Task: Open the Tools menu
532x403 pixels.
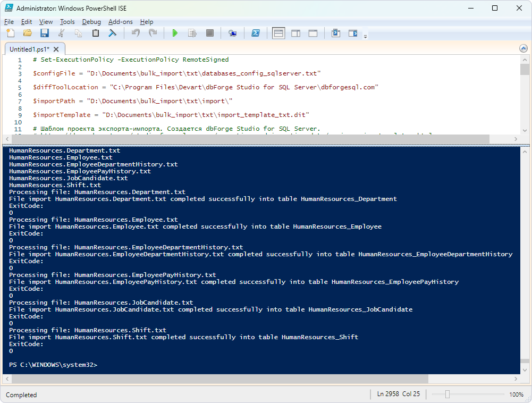Action: click(67, 22)
